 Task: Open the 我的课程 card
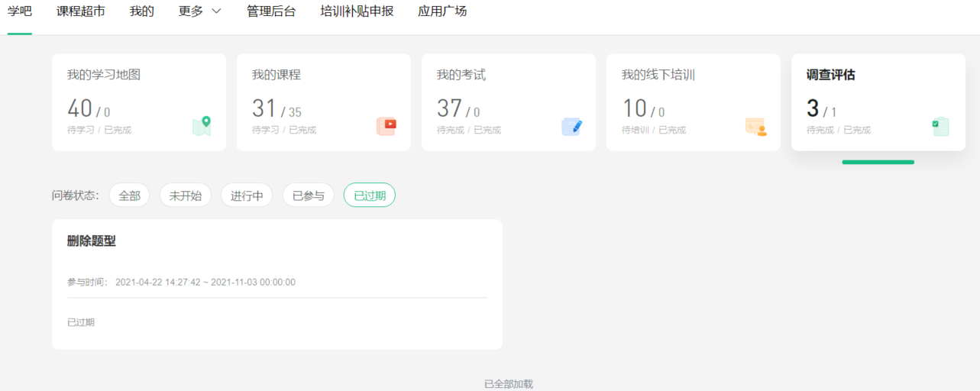click(324, 102)
